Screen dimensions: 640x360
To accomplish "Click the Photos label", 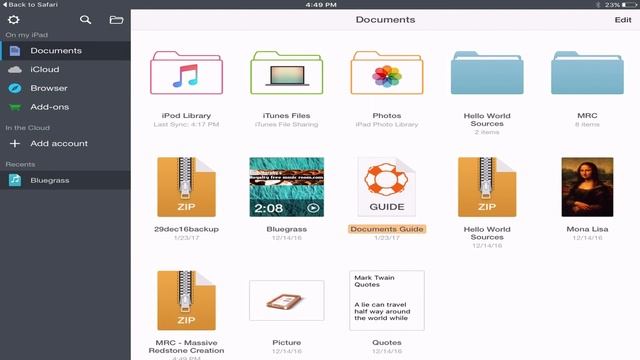I will (x=387, y=116).
